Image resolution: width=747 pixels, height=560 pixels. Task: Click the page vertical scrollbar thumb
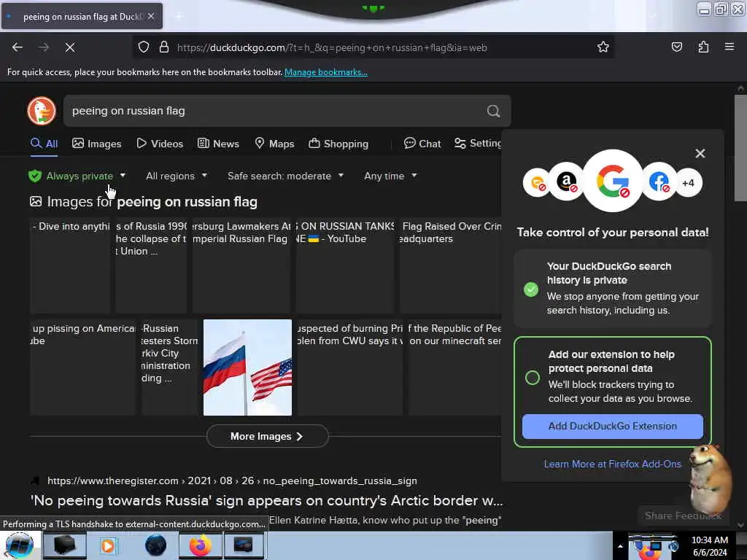pos(741,147)
